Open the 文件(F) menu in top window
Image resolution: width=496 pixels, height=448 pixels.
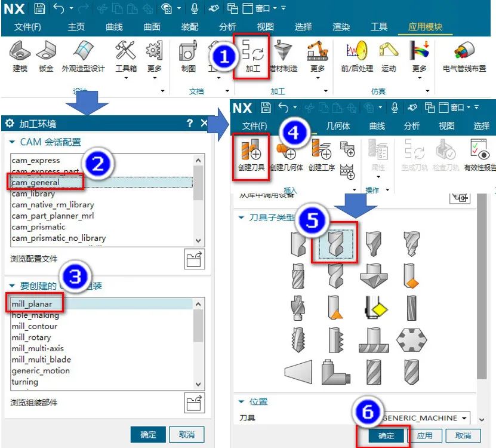28,27
